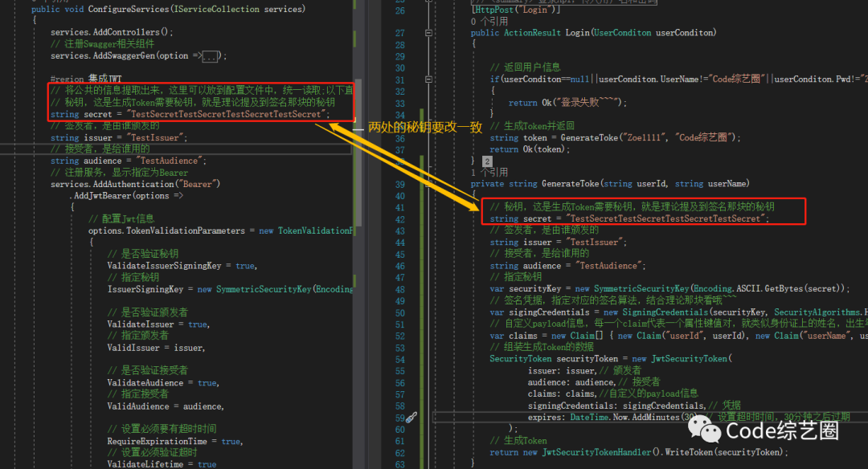The width and height of the screenshot is (868, 469).
Task: Open the '0 个引用' references link above Login
Action: (x=485, y=21)
